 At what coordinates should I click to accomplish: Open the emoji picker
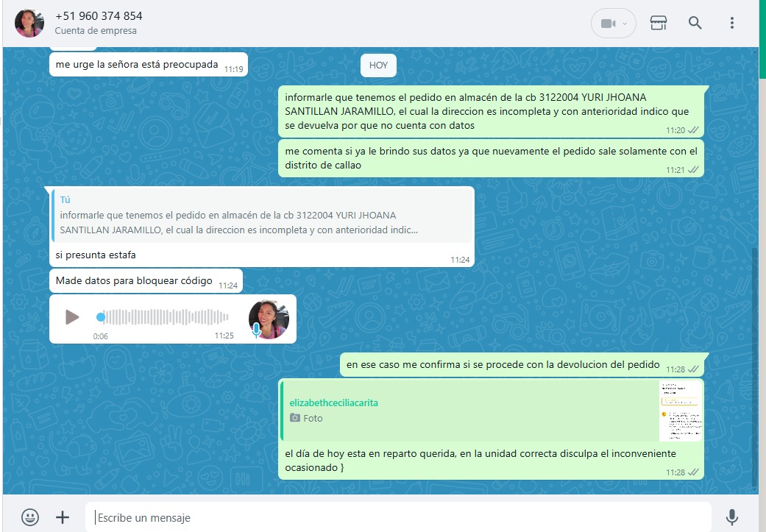[30, 517]
